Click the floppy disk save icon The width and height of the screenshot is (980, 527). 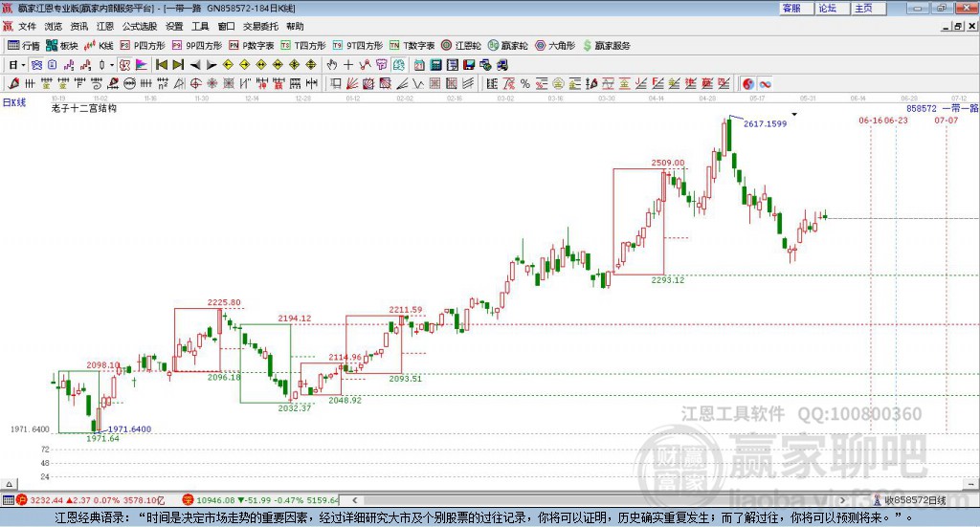tap(469, 65)
